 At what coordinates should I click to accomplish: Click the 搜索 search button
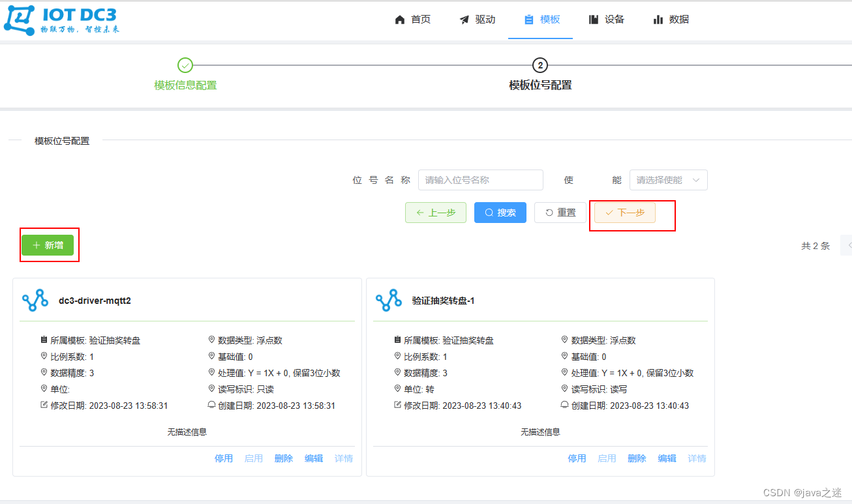500,213
